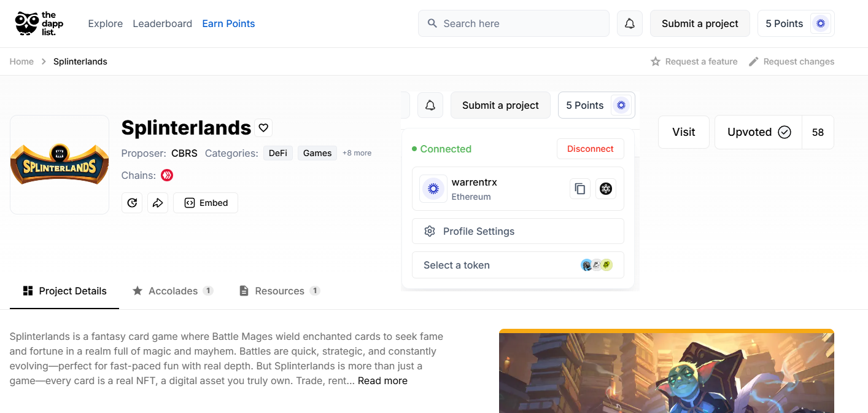
Task: Open the 5 Points button in top header
Action: click(x=796, y=23)
